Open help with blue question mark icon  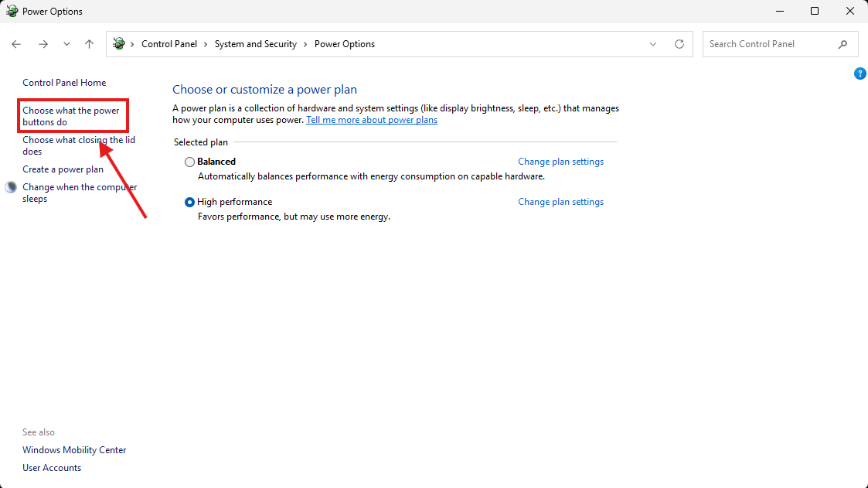click(x=859, y=73)
